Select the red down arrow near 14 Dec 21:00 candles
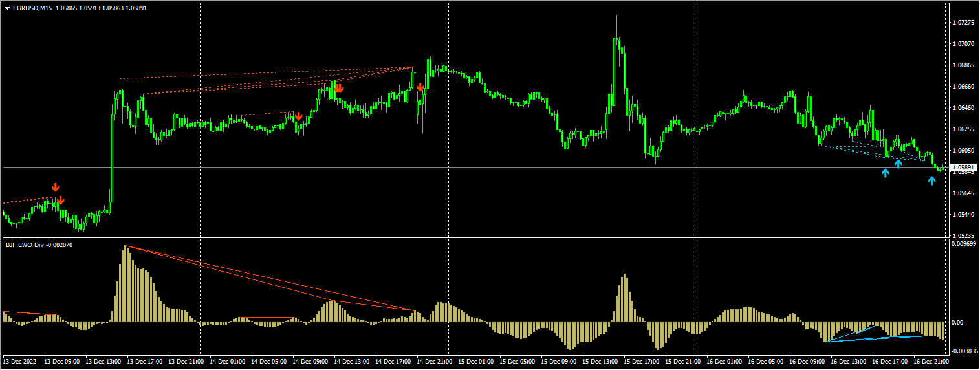This screenshot has height=370, width=980. click(420, 87)
